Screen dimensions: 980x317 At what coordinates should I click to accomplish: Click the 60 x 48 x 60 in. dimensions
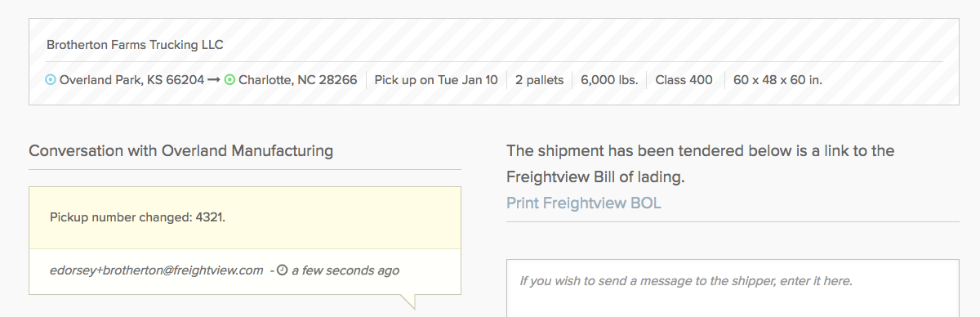click(777, 80)
